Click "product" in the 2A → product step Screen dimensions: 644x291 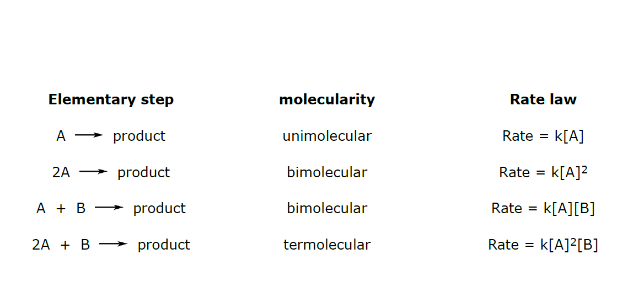(x=143, y=172)
